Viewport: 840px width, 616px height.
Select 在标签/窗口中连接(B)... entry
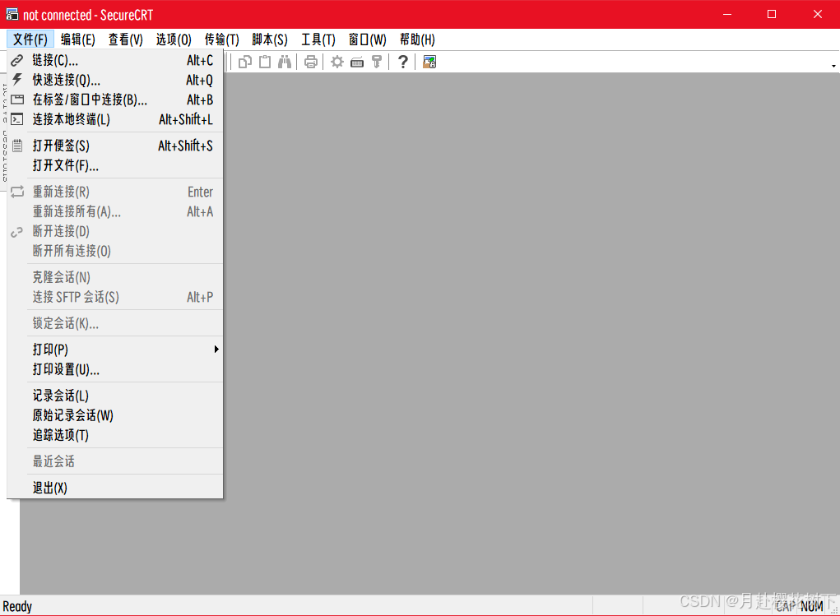[115, 100]
